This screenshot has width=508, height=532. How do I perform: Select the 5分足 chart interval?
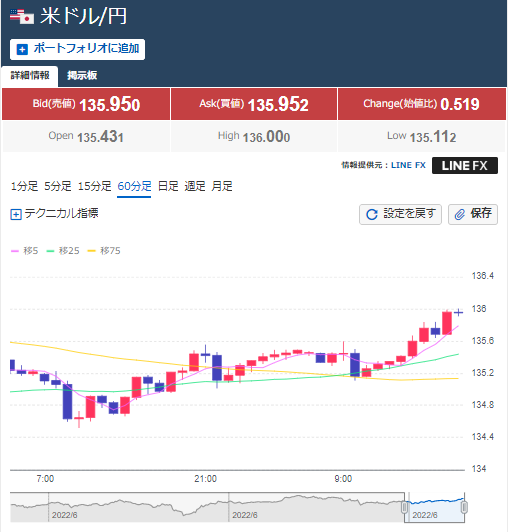coord(58,186)
